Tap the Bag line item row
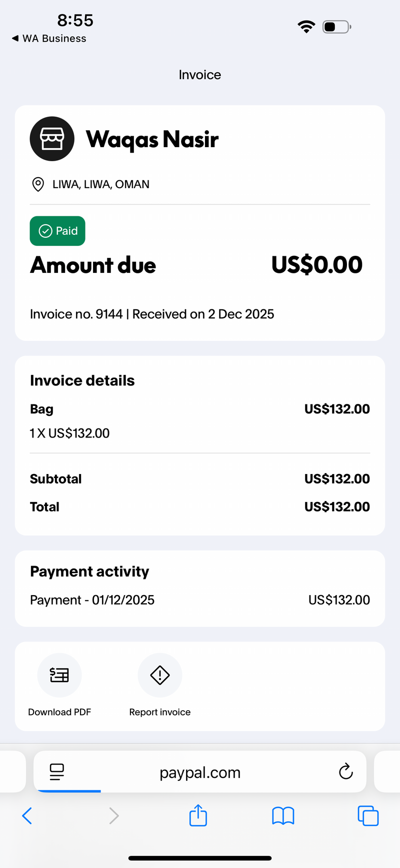This screenshot has width=400, height=868. point(200,421)
